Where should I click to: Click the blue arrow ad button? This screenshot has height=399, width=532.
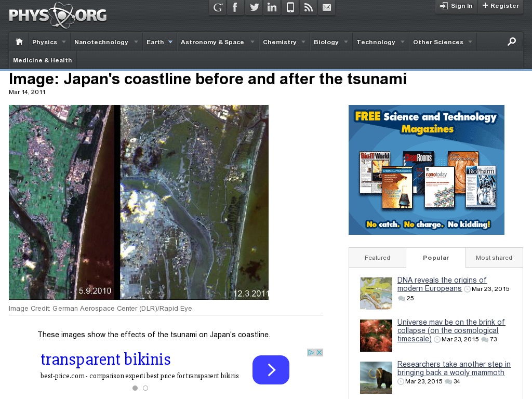pyautogui.click(x=271, y=370)
